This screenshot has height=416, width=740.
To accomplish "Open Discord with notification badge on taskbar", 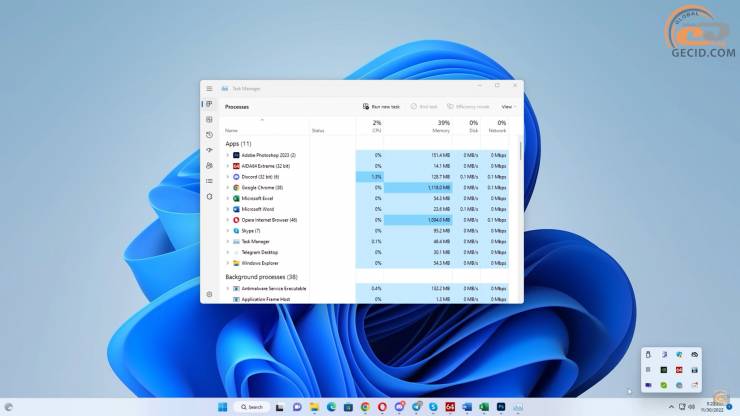I will pos(399,407).
